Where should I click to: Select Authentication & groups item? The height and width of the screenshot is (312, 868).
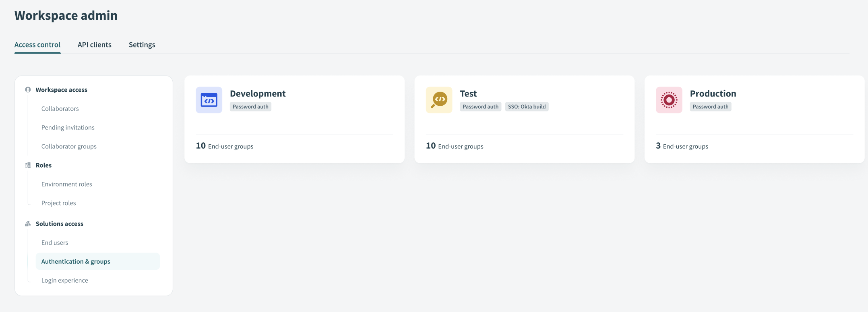[76, 261]
